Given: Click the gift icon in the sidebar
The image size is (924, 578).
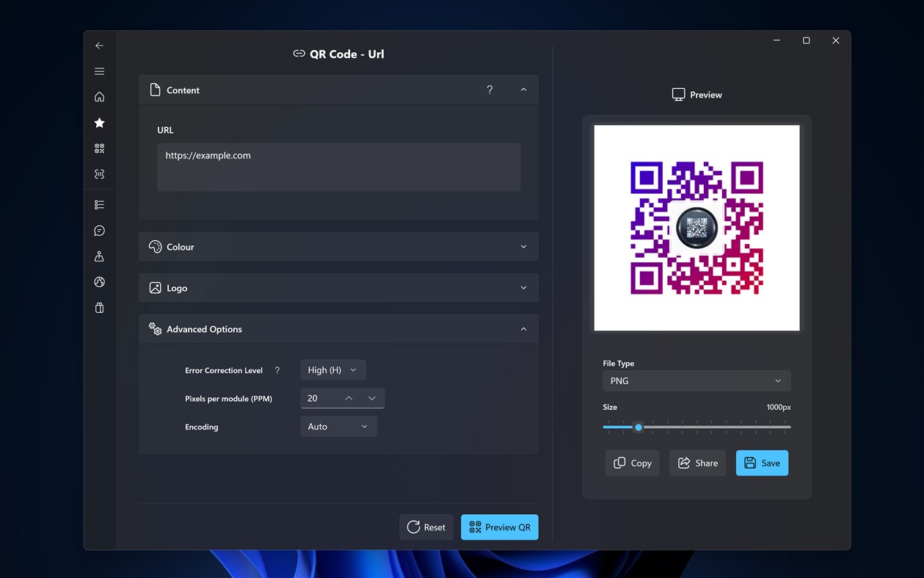Looking at the screenshot, I should click(x=99, y=307).
